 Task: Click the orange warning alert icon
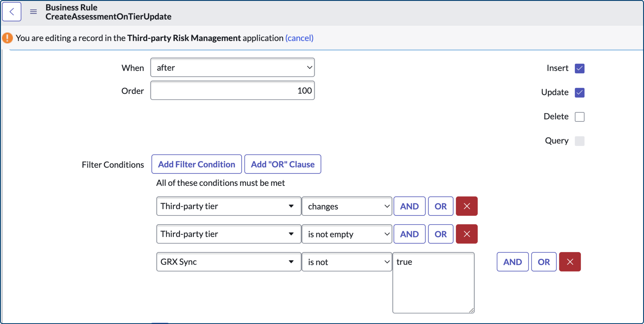coord(7,38)
